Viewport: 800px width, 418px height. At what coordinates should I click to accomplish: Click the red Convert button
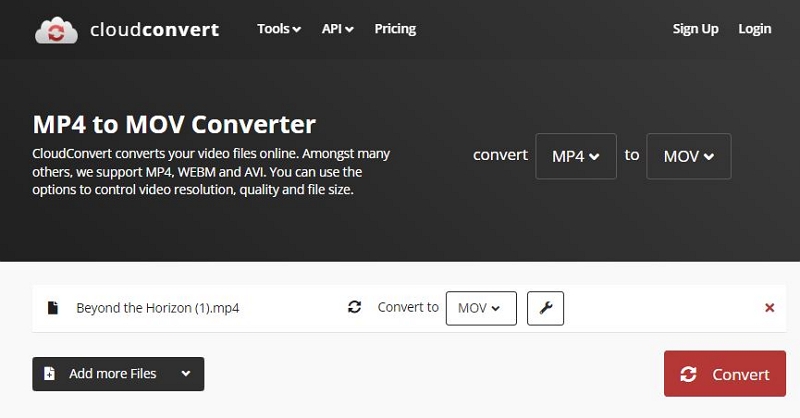(724, 374)
